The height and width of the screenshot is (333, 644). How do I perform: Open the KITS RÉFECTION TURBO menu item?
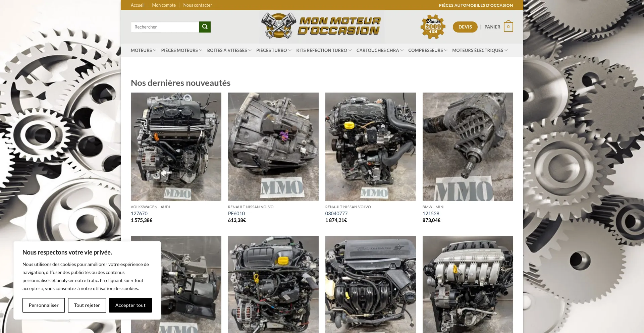click(x=322, y=50)
